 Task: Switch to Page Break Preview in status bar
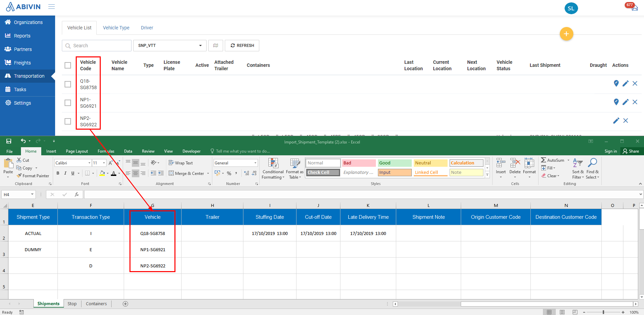[575, 312]
